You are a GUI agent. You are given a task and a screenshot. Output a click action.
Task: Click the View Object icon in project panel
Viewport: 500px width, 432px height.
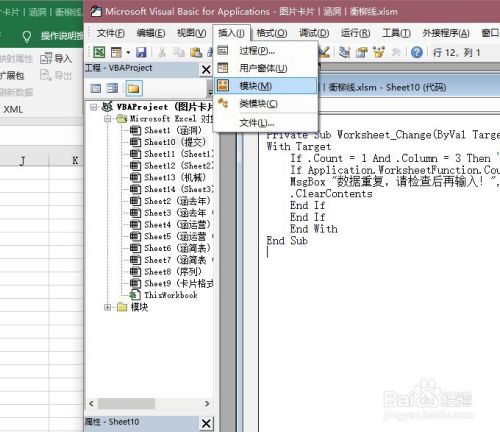click(112, 88)
